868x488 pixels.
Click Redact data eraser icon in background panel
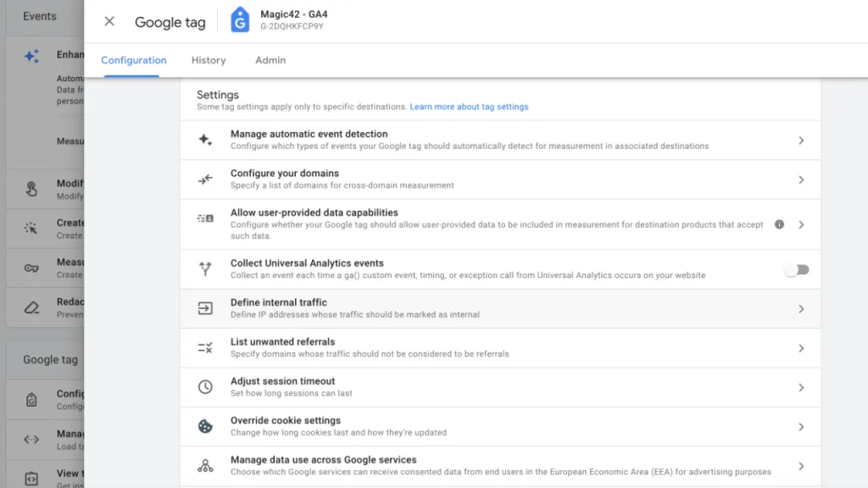[x=31, y=308]
